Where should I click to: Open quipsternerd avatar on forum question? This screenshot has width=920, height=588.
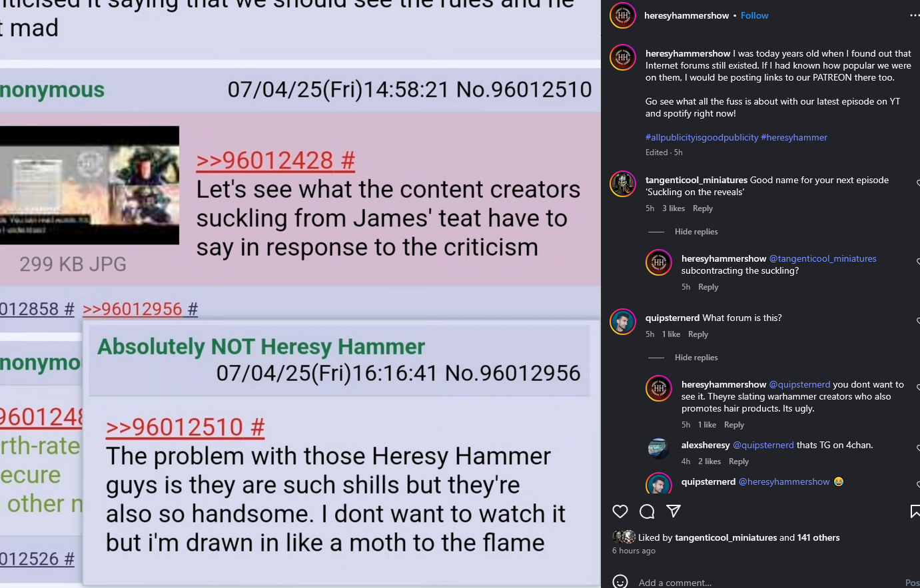tap(623, 322)
